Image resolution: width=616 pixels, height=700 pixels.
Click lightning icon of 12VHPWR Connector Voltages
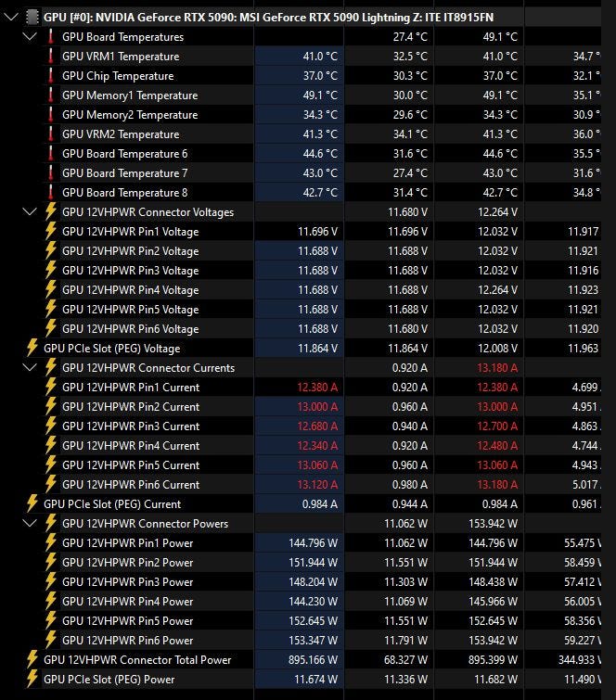pyautogui.click(x=50, y=211)
